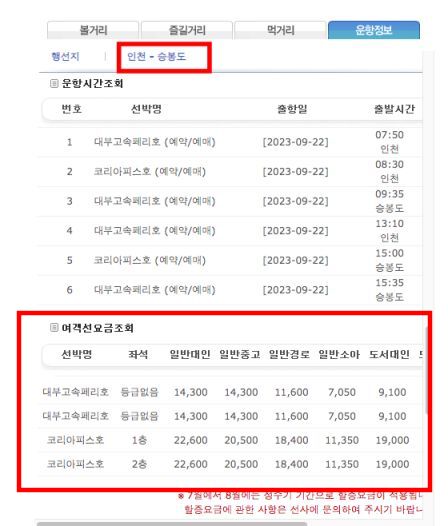Screen dimensions: 448x526
Task: Click 코리아피스호 (예약/예매) in row 5
Action: (150, 260)
